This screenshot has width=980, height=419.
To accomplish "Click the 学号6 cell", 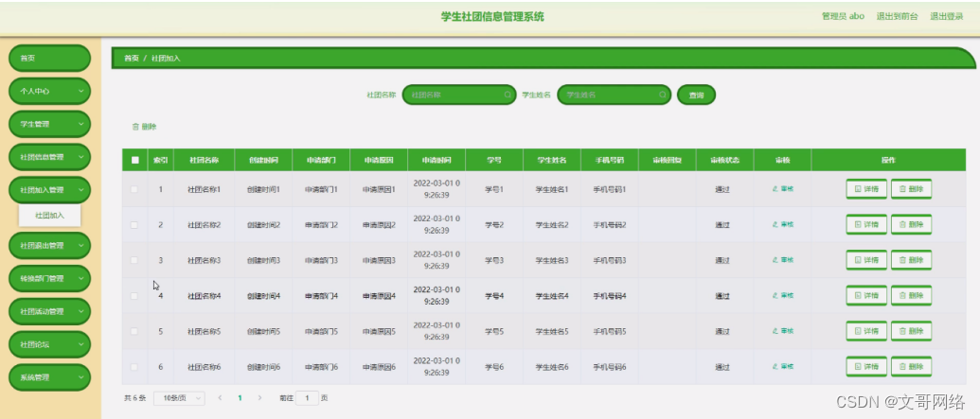I will pos(493,367).
